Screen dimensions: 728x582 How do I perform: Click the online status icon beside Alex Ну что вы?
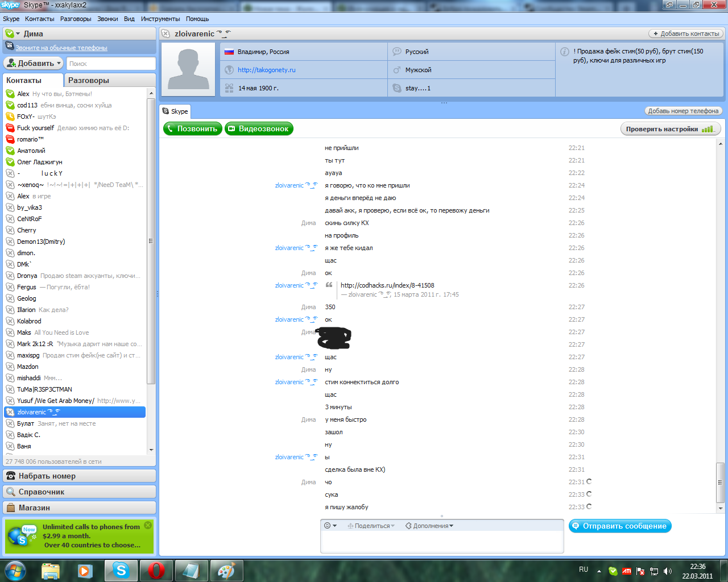(x=10, y=94)
